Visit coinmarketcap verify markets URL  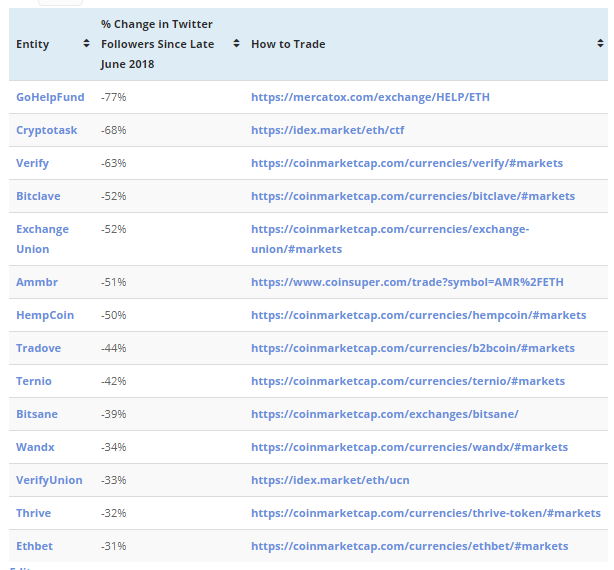point(407,163)
